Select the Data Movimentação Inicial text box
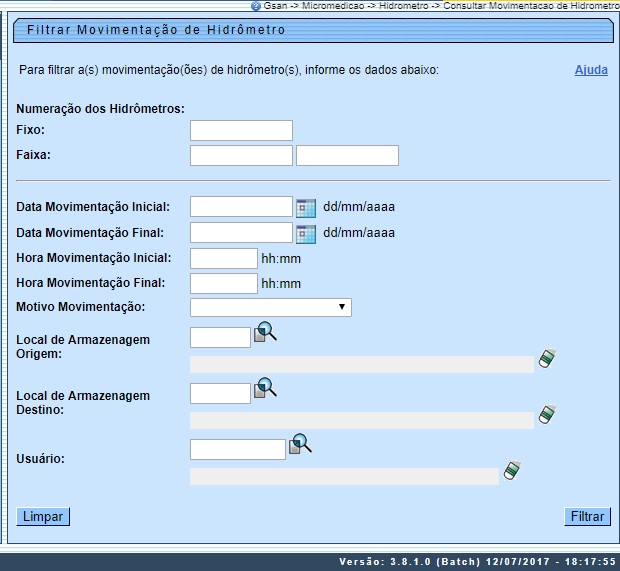 tap(241, 207)
